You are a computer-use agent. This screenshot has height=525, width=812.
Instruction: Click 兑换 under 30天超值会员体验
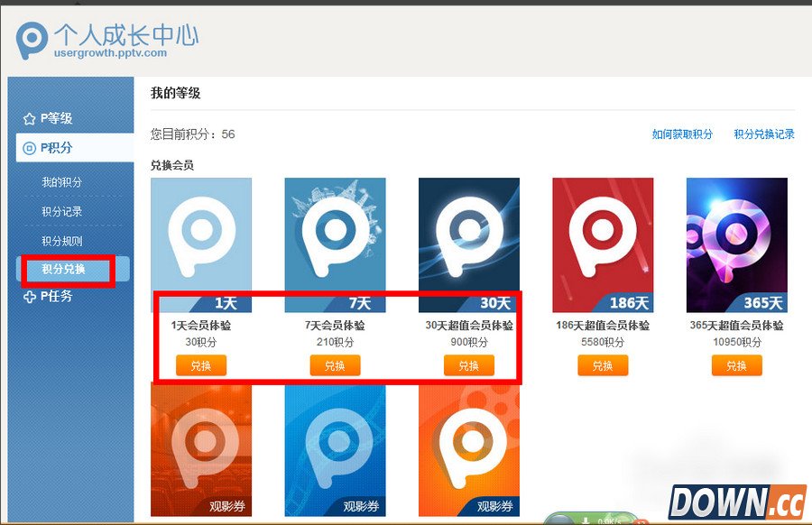469,365
